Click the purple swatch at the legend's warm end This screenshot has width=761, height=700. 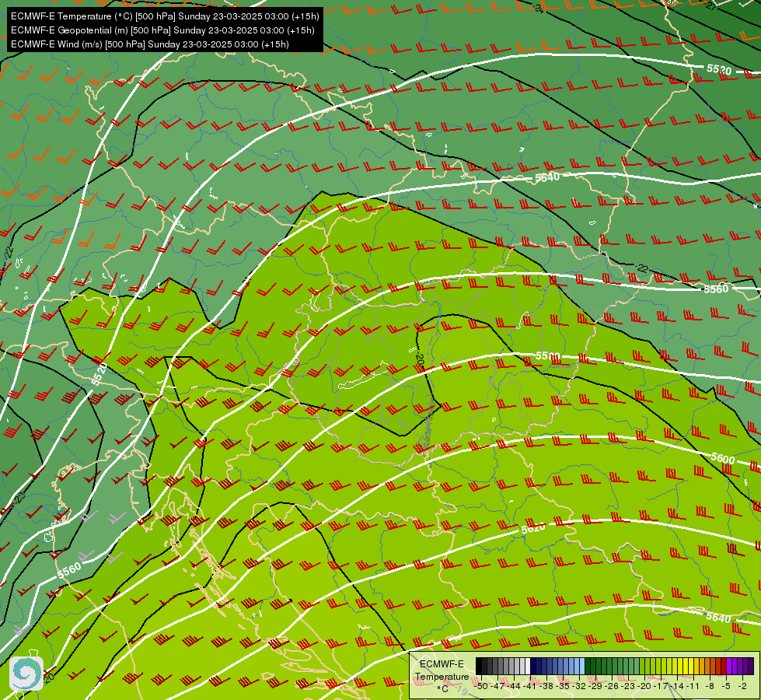coord(751,667)
